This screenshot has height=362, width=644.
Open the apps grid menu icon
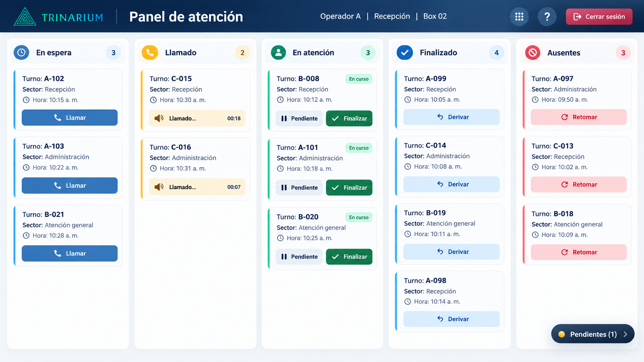(x=519, y=17)
